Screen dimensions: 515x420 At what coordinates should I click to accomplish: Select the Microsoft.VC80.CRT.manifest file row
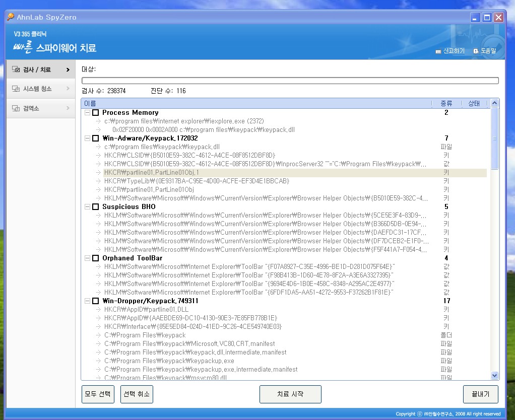click(x=295, y=343)
